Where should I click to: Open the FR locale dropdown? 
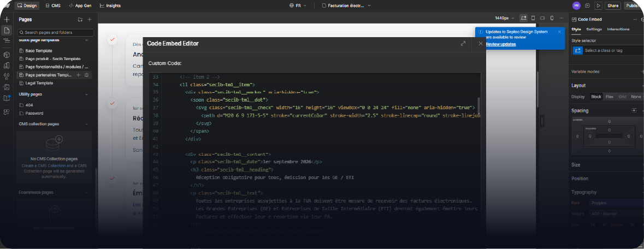pyautogui.click(x=298, y=5)
